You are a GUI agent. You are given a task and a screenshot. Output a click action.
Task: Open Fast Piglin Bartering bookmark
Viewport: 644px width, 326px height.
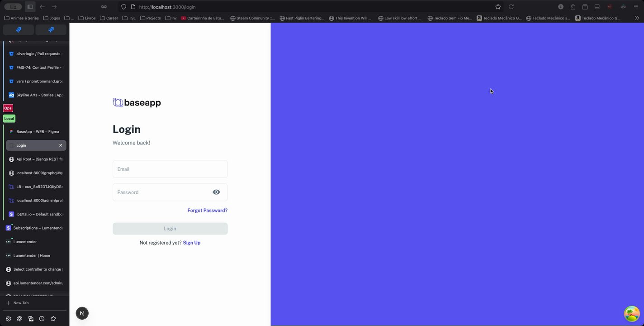(x=302, y=18)
